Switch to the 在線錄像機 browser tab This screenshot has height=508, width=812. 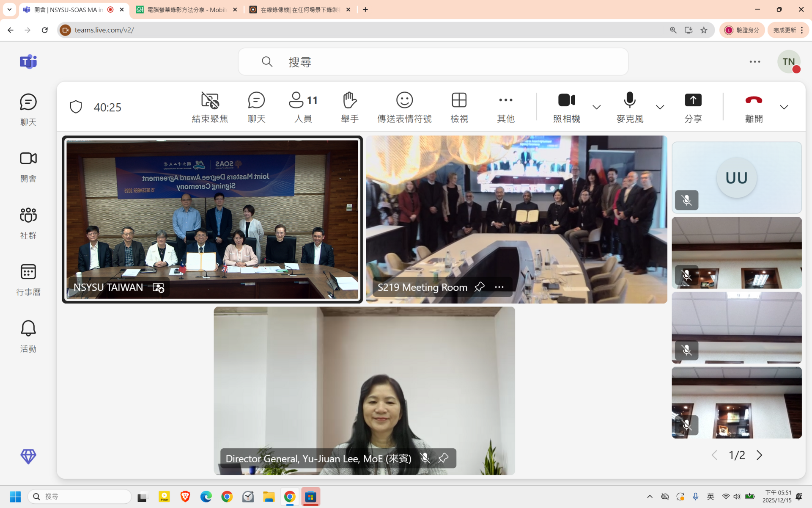coord(296,9)
